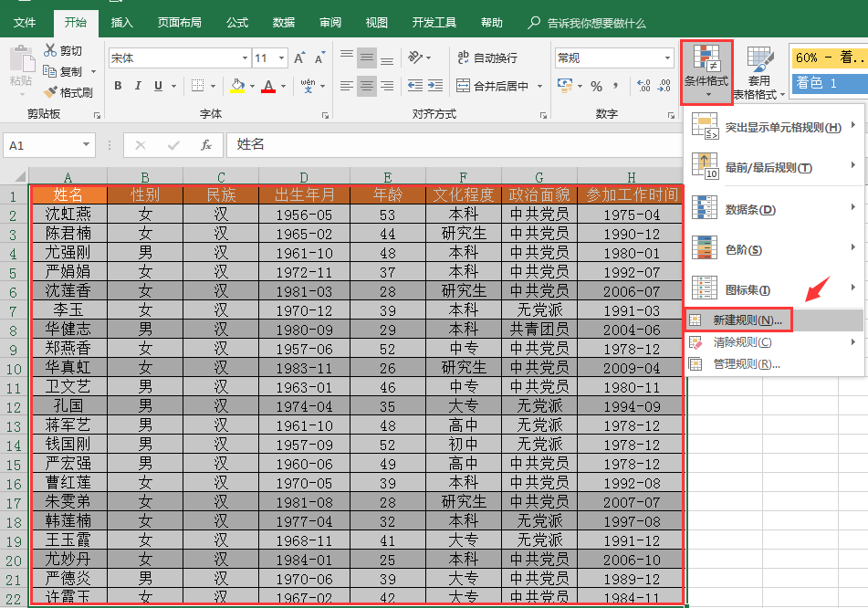Click the decrease indent icon

(414, 86)
